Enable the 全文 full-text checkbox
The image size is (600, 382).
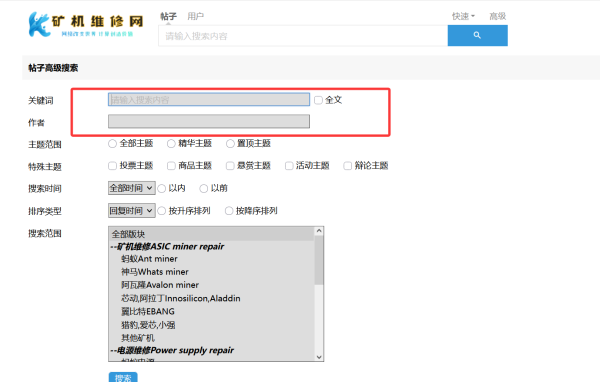318,100
